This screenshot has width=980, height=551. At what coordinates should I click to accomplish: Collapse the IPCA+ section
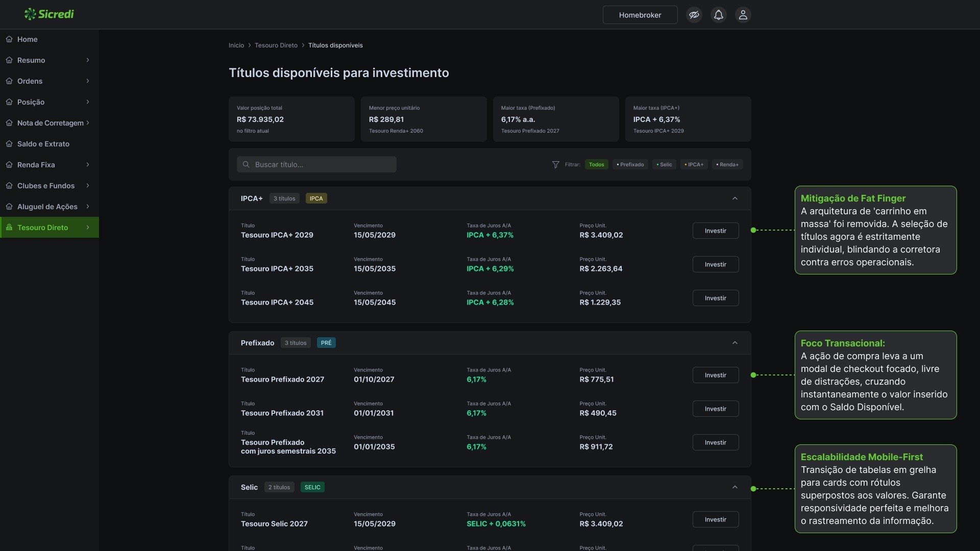[x=735, y=198]
